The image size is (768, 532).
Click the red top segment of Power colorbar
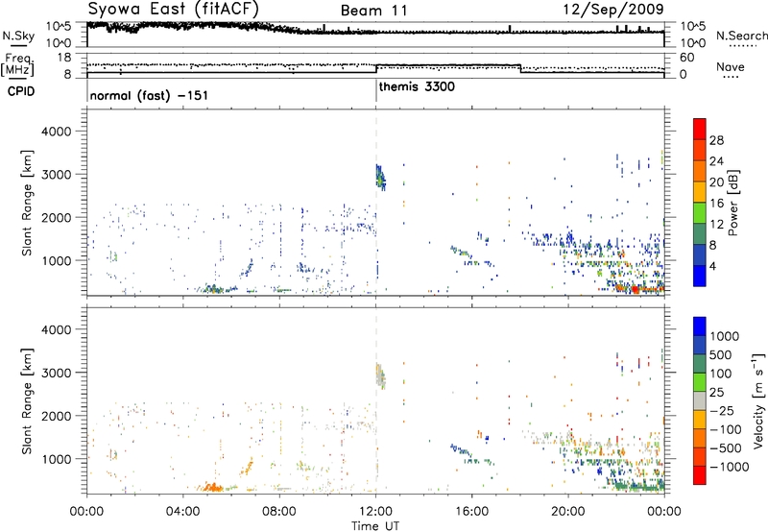pyautogui.click(x=700, y=129)
